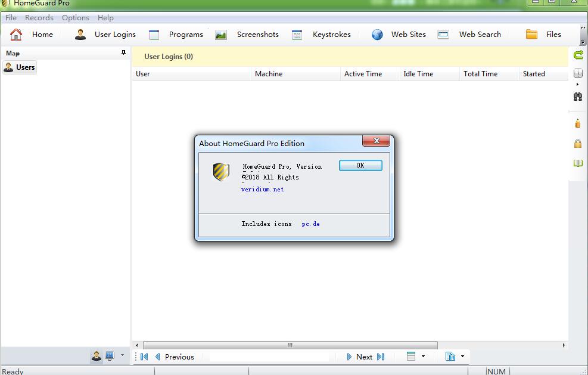Click the time filter icon under refresh
588x375 pixels.
pyautogui.click(x=578, y=73)
